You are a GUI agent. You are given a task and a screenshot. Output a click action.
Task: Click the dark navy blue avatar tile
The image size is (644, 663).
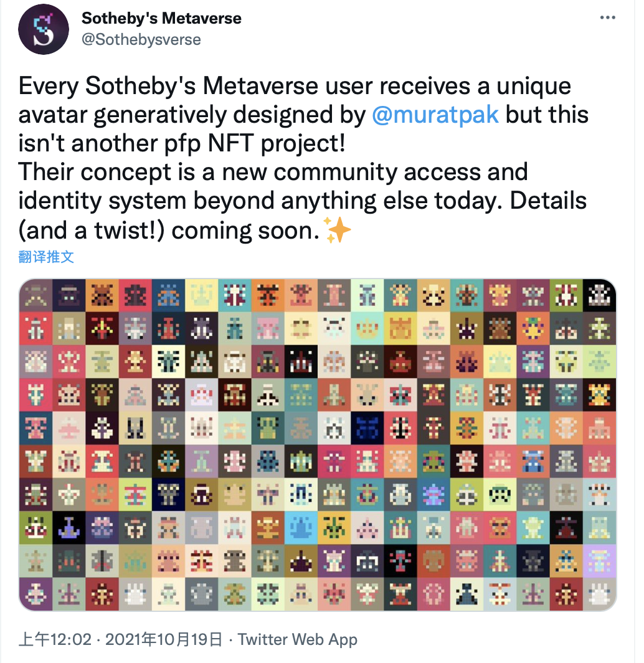pyautogui.click(x=367, y=428)
